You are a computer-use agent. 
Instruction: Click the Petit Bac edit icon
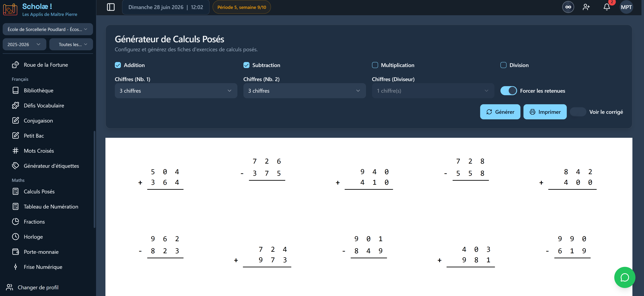(15, 136)
